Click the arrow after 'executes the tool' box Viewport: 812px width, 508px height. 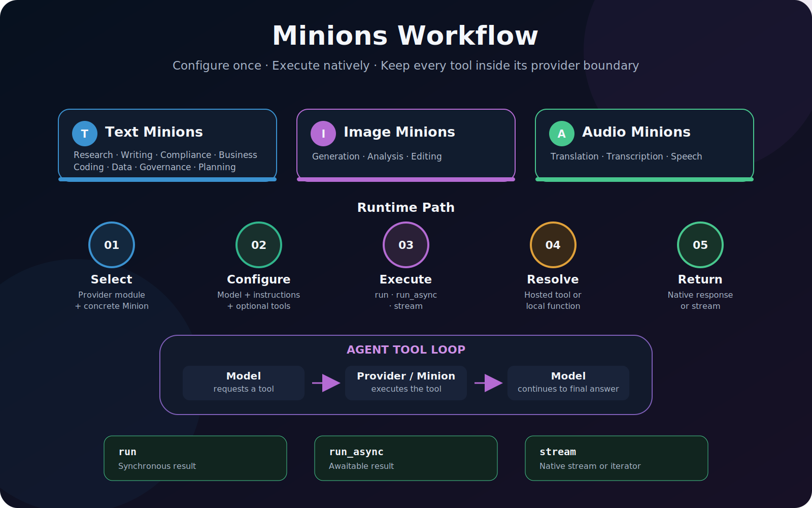(488, 383)
